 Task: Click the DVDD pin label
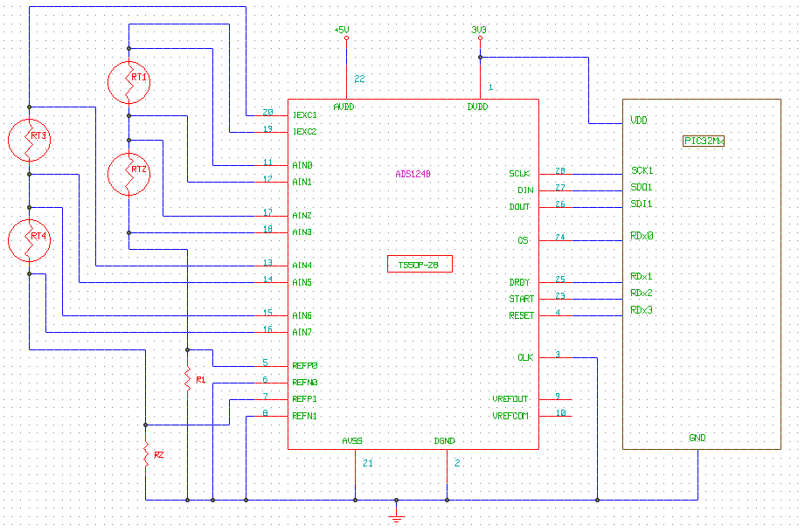[477, 107]
